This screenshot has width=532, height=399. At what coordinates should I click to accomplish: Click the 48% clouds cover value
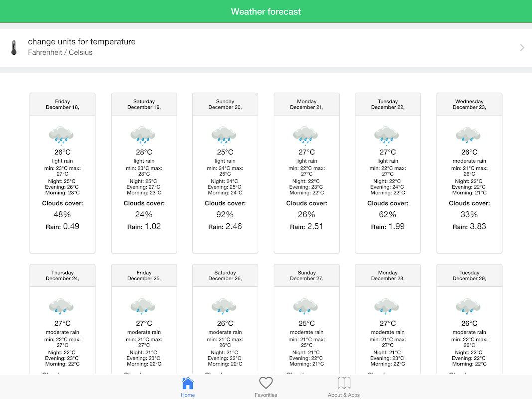coord(62,215)
